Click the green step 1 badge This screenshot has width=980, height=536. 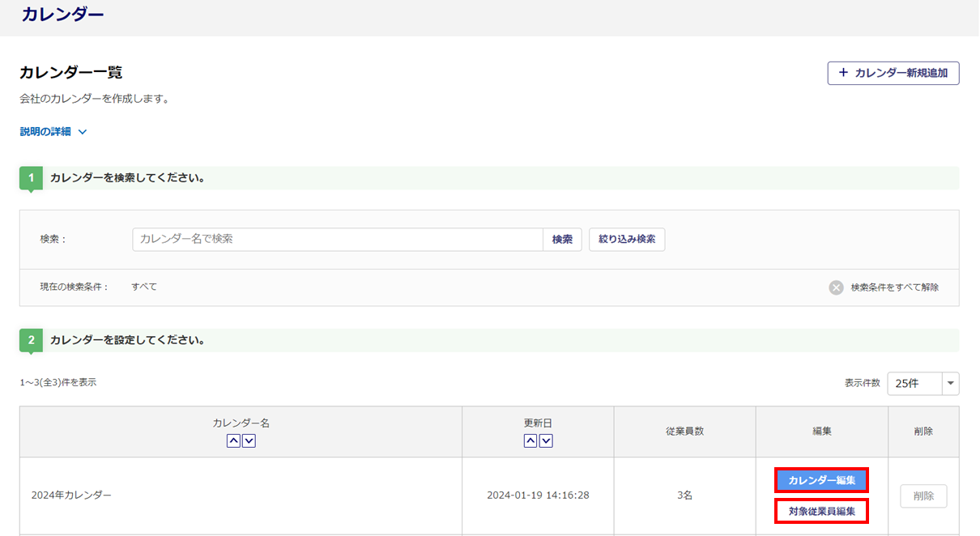31,178
